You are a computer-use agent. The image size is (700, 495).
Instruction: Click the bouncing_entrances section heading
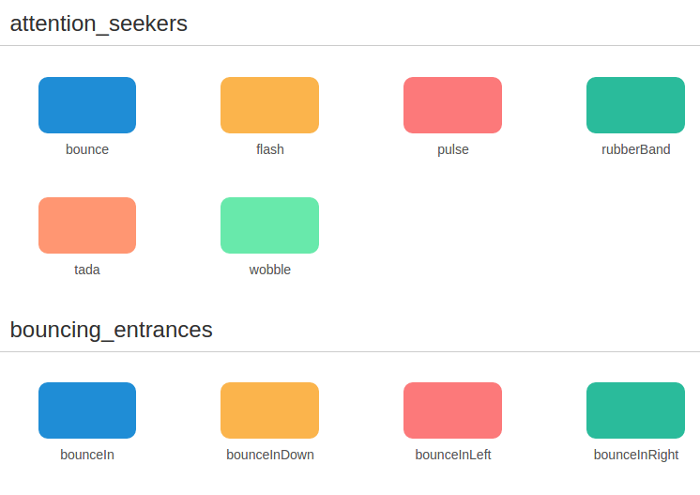(x=111, y=329)
